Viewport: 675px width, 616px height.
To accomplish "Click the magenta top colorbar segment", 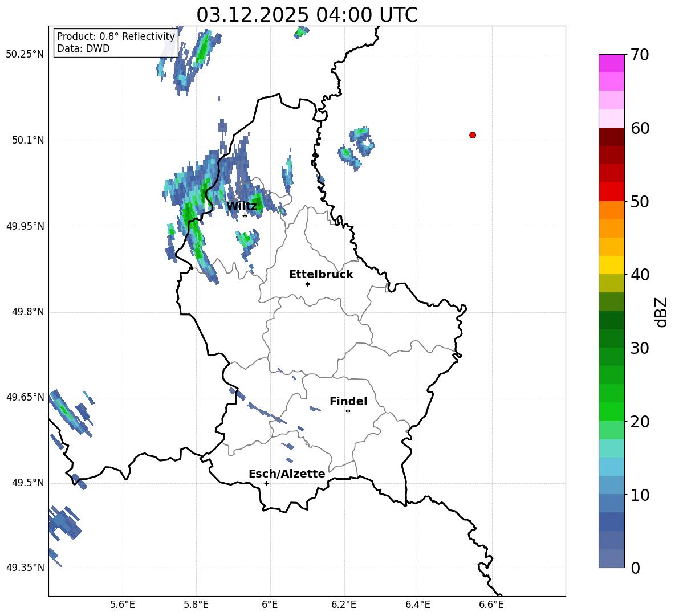I will point(611,63).
